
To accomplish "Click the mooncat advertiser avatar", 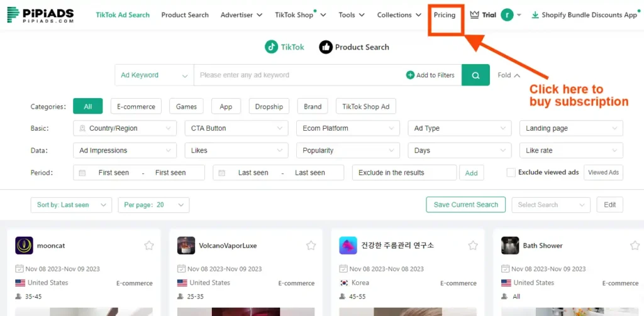I will click(x=25, y=246).
